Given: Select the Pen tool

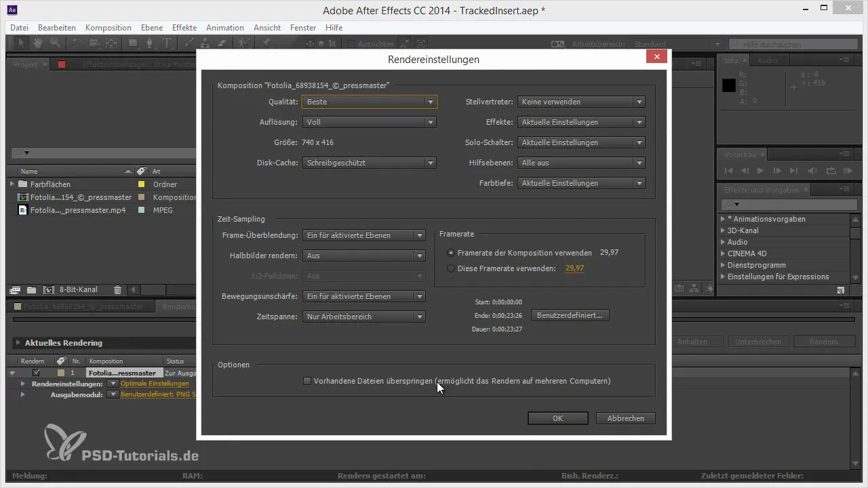Looking at the screenshot, I should [150, 43].
